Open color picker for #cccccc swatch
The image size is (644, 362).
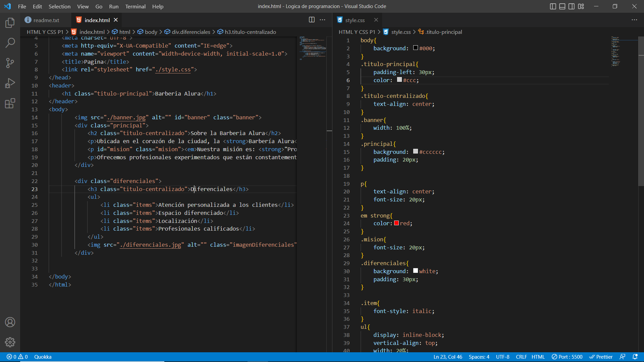(416, 152)
